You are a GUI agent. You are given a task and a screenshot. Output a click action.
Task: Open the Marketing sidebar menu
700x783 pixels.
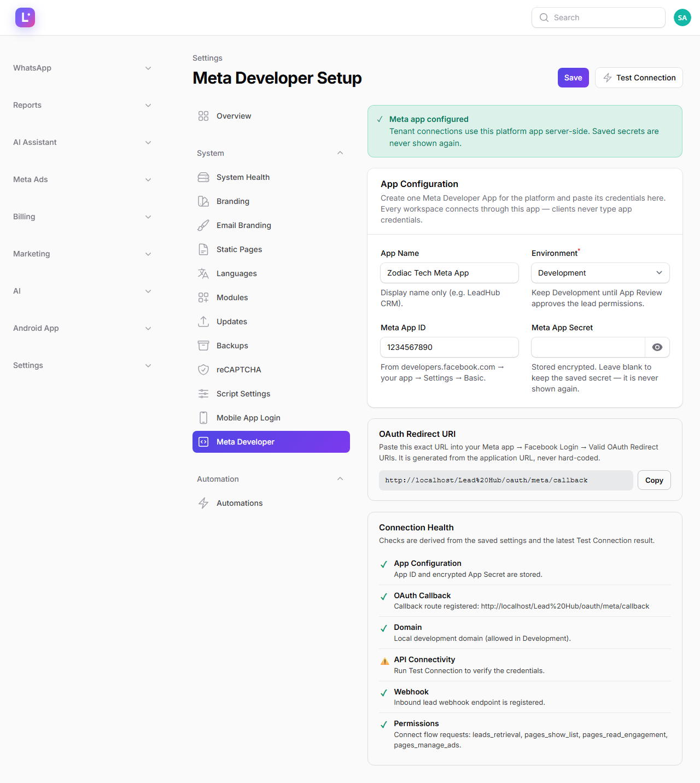(82, 254)
